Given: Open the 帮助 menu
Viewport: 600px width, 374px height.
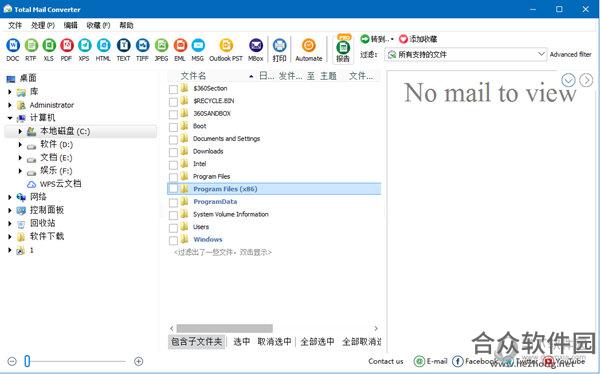Looking at the screenshot, I should click(126, 25).
